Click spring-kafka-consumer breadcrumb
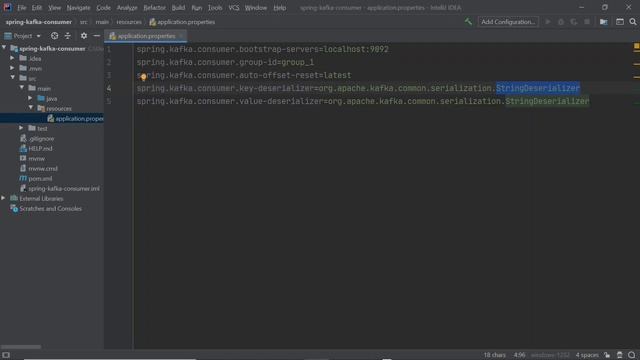Image resolution: width=640 pixels, height=360 pixels. pyautogui.click(x=38, y=22)
